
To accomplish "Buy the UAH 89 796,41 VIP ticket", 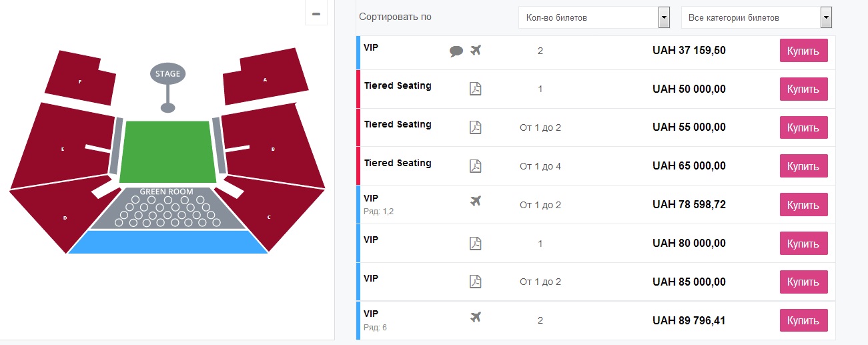I will [803, 320].
